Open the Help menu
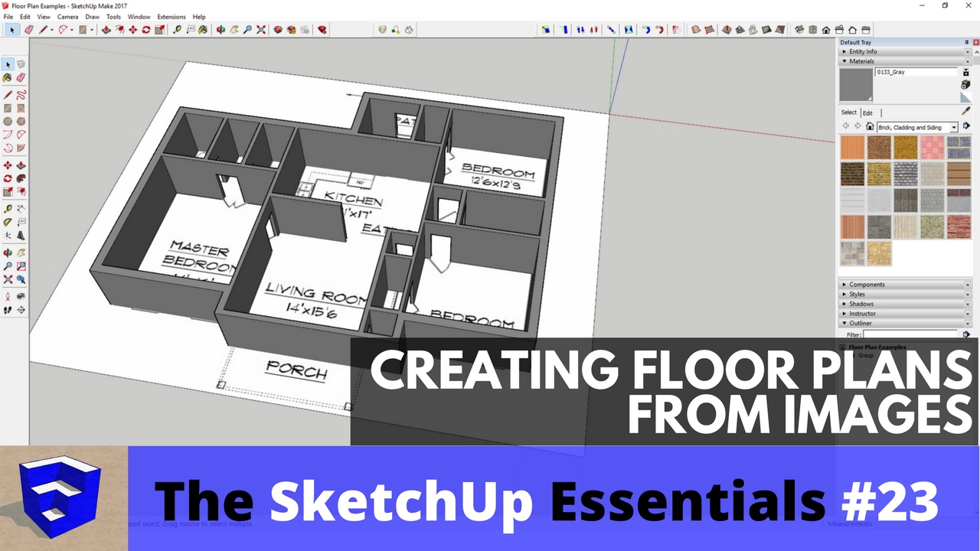The width and height of the screenshot is (980, 551). click(199, 16)
